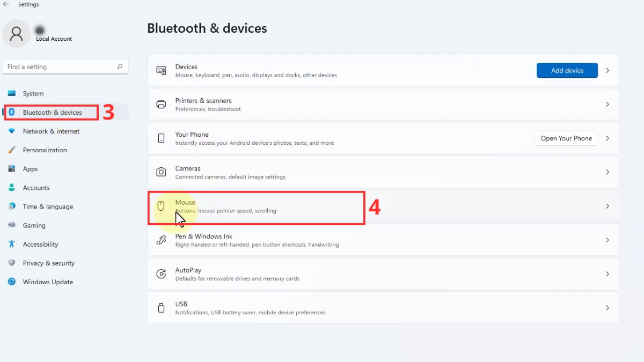Click the Bluetooth icon in the sidebar
Viewport: 644px width, 362px height.
pos(12,112)
